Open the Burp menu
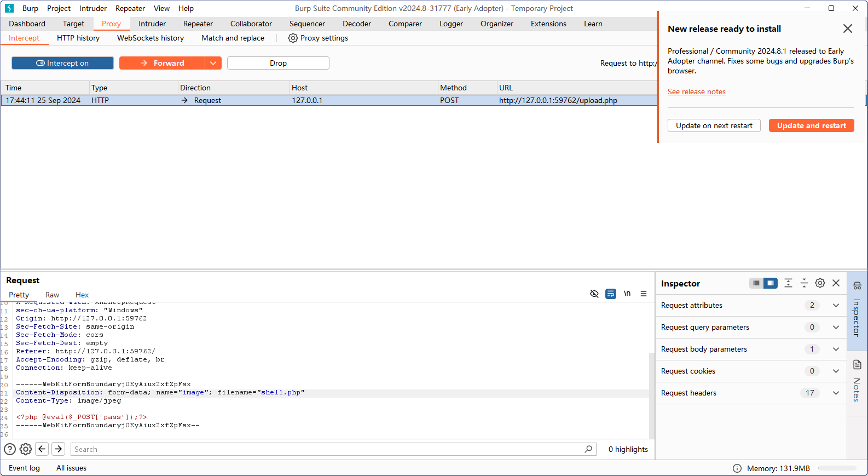The width and height of the screenshot is (868, 476). (x=30, y=8)
